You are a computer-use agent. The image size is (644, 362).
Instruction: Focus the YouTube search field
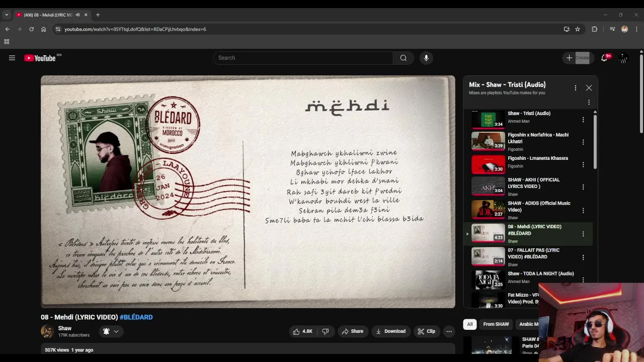[x=303, y=58]
